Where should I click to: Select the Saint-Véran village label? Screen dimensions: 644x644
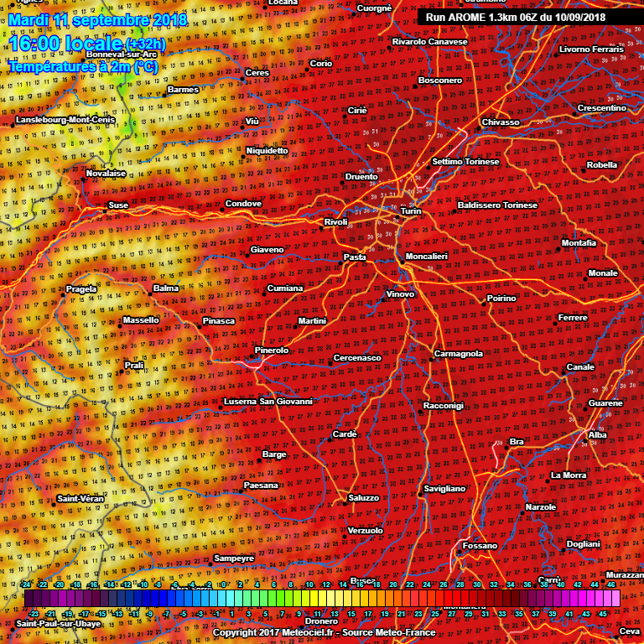coord(80,499)
